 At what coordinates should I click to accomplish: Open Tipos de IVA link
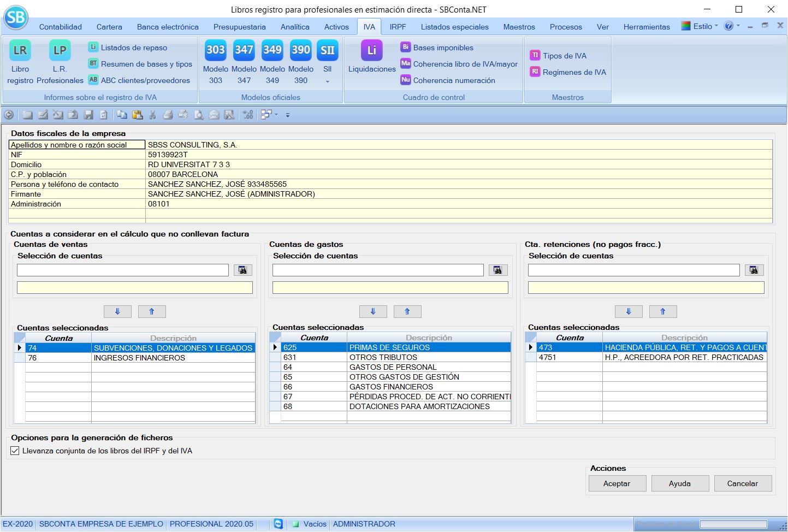564,56
